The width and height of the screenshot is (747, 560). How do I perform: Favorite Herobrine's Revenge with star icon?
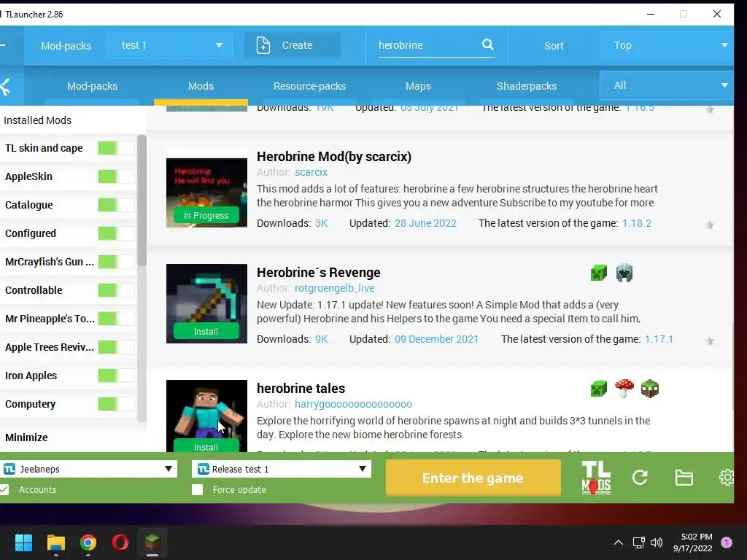709,341
